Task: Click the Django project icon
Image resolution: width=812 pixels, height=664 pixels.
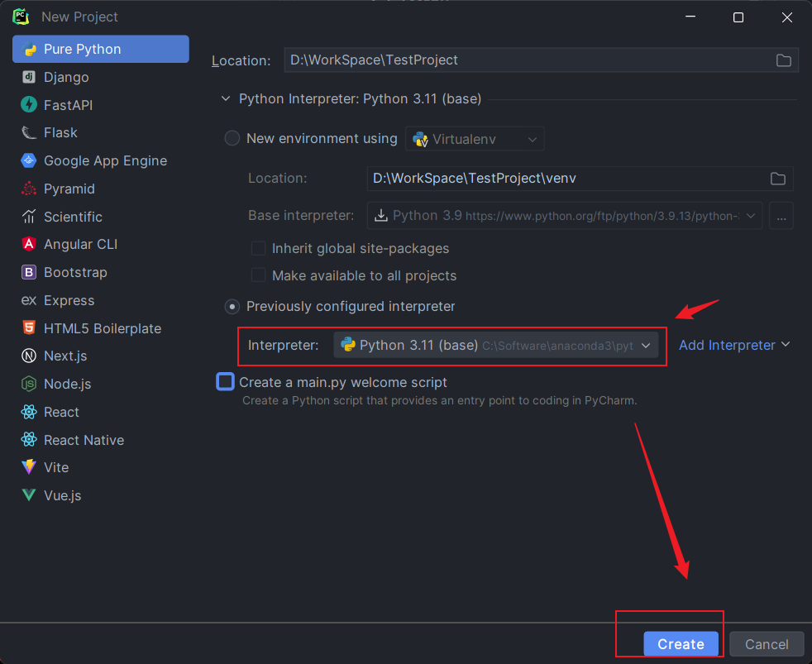Action: 29,77
